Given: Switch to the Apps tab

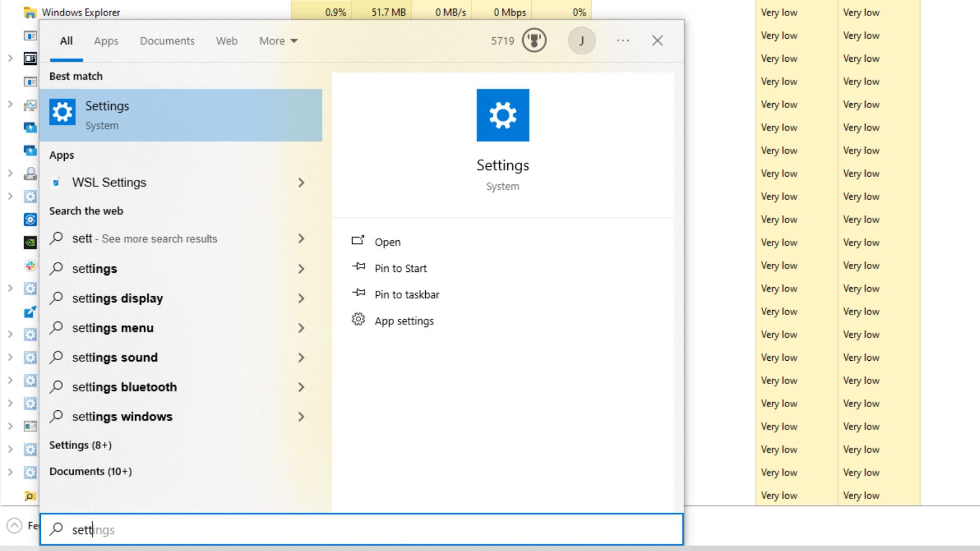Looking at the screenshot, I should tap(106, 41).
